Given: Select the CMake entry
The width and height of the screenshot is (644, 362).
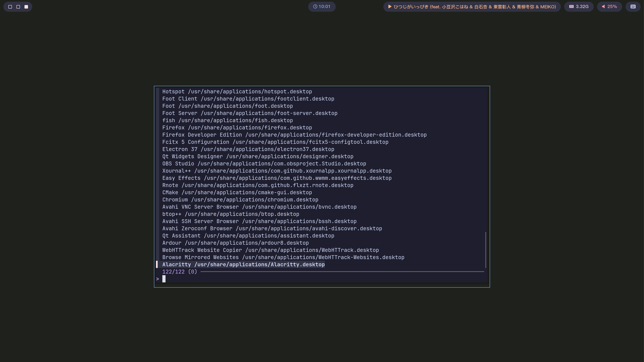Looking at the screenshot, I should [237, 193].
